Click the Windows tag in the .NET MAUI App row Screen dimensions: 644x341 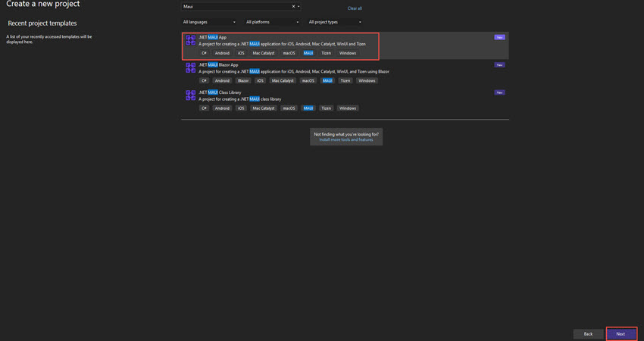pyautogui.click(x=348, y=53)
